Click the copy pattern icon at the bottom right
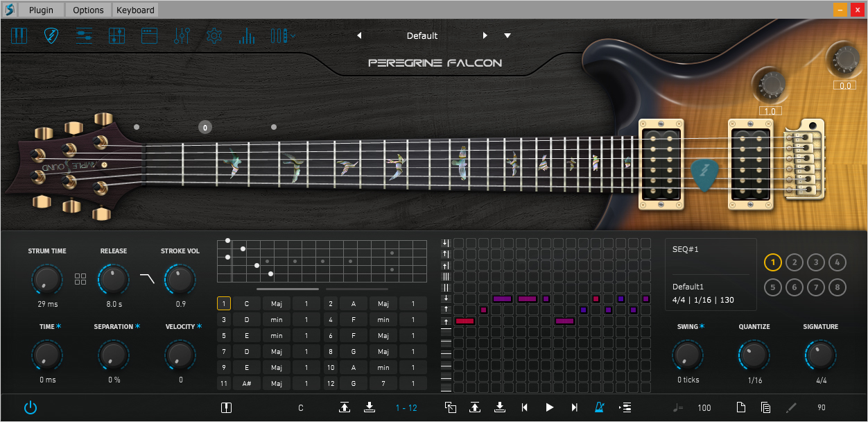 pyautogui.click(x=765, y=407)
